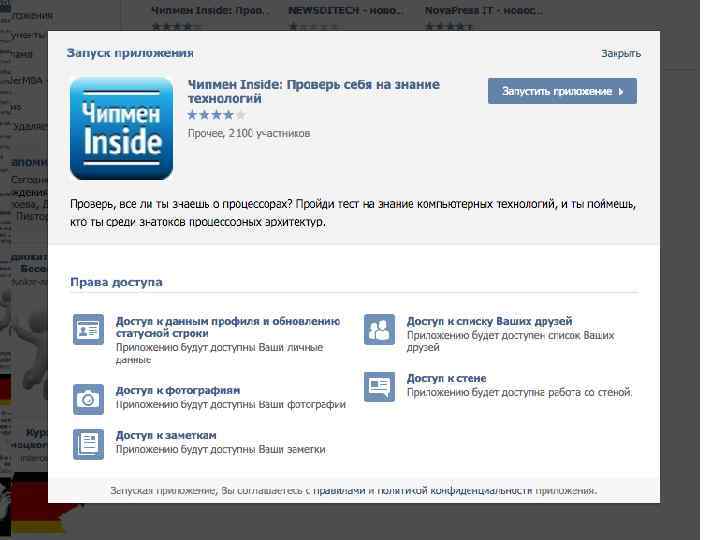Select Доступ к стене heading
This screenshot has width=720, height=540.
point(446,378)
